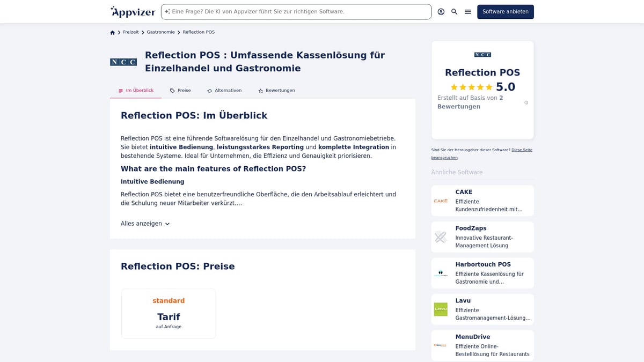Click the search magnifier icon
The height and width of the screenshot is (362, 644).
coord(455,12)
